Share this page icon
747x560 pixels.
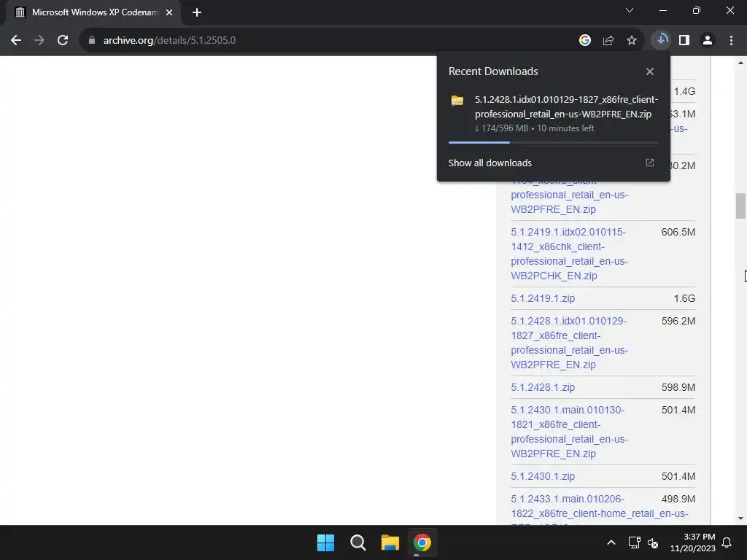608,41
